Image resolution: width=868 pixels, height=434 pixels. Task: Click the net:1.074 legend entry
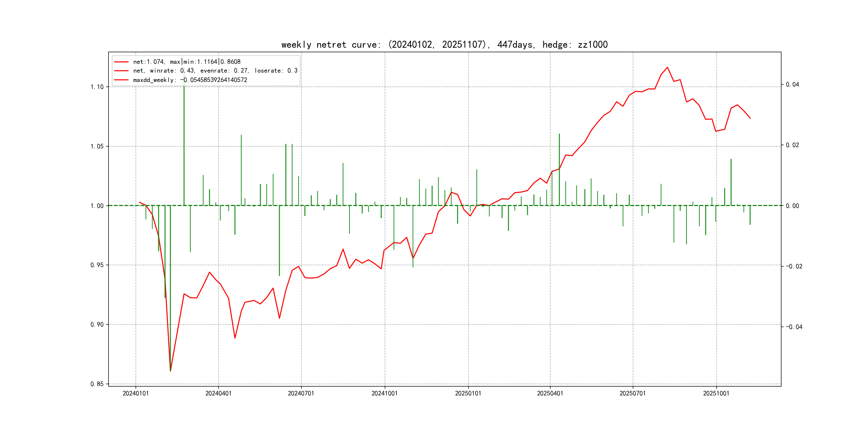(187, 62)
